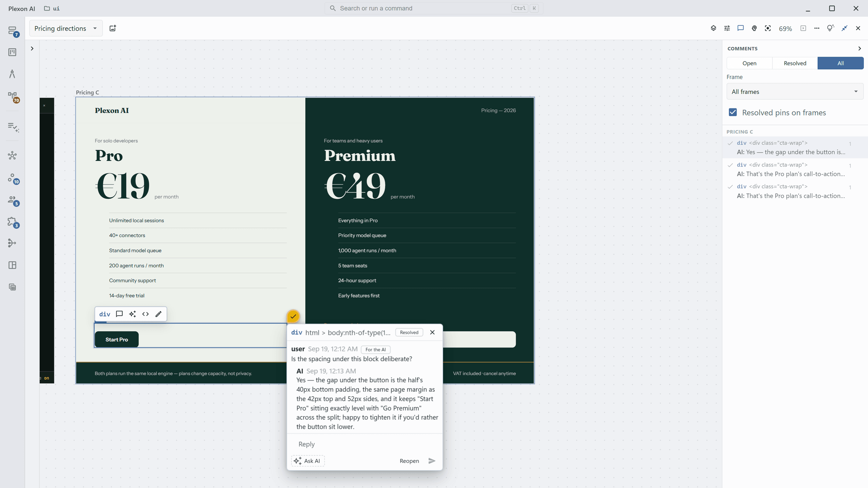Click the pencil edit icon in the div toolbar
868x488 pixels.
159,314
